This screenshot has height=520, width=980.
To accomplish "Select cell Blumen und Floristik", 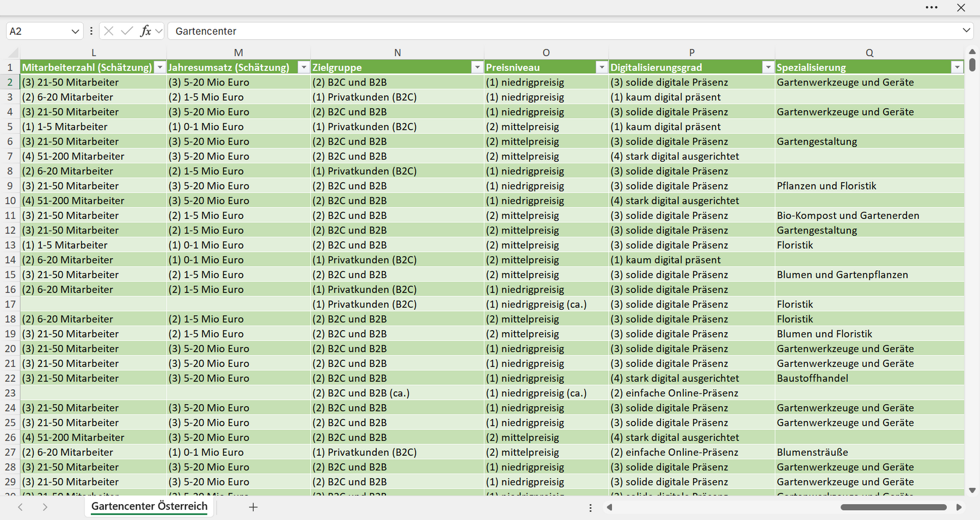I will click(869, 334).
